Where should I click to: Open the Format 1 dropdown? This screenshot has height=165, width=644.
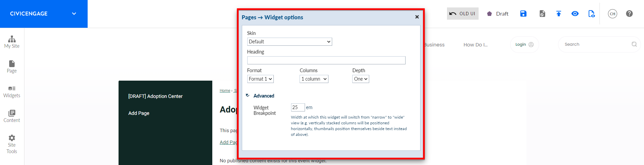[261, 79]
